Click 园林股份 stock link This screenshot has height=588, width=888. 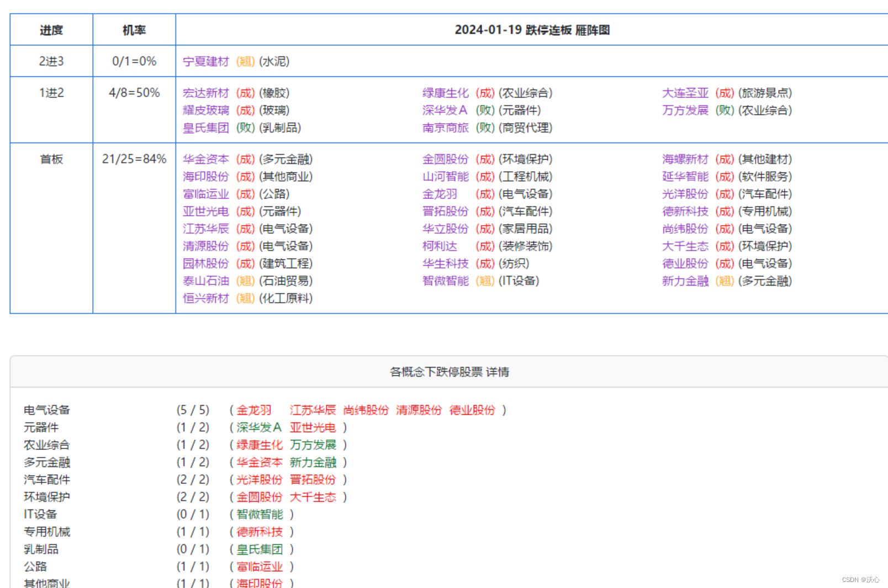(x=205, y=263)
